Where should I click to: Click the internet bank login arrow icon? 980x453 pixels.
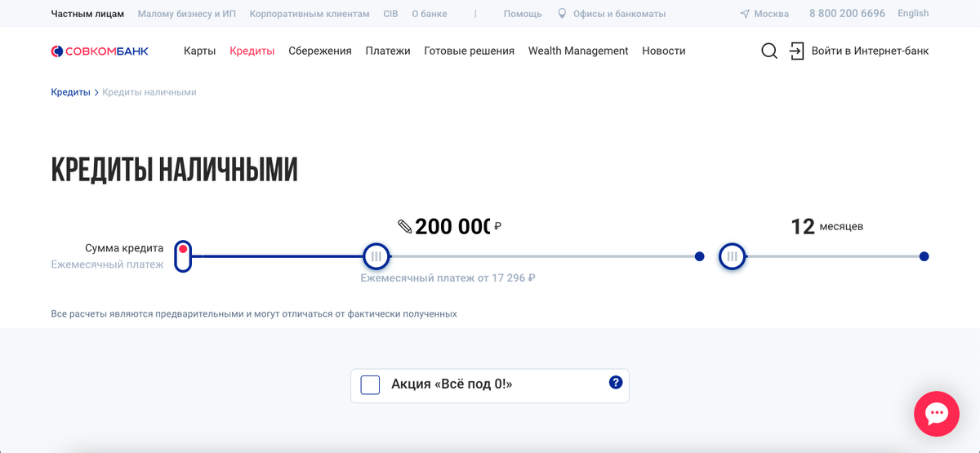click(x=796, y=51)
